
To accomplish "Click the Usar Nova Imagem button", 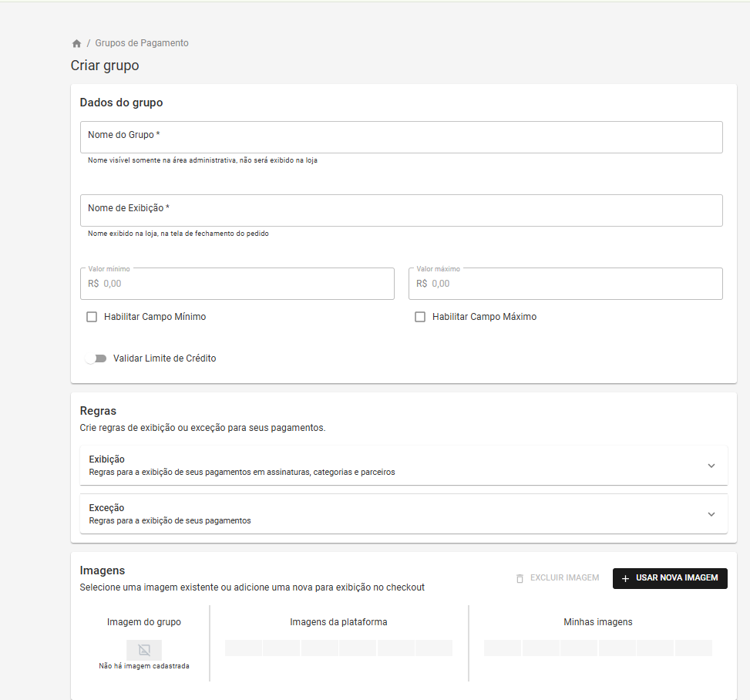I will (670, 578).
